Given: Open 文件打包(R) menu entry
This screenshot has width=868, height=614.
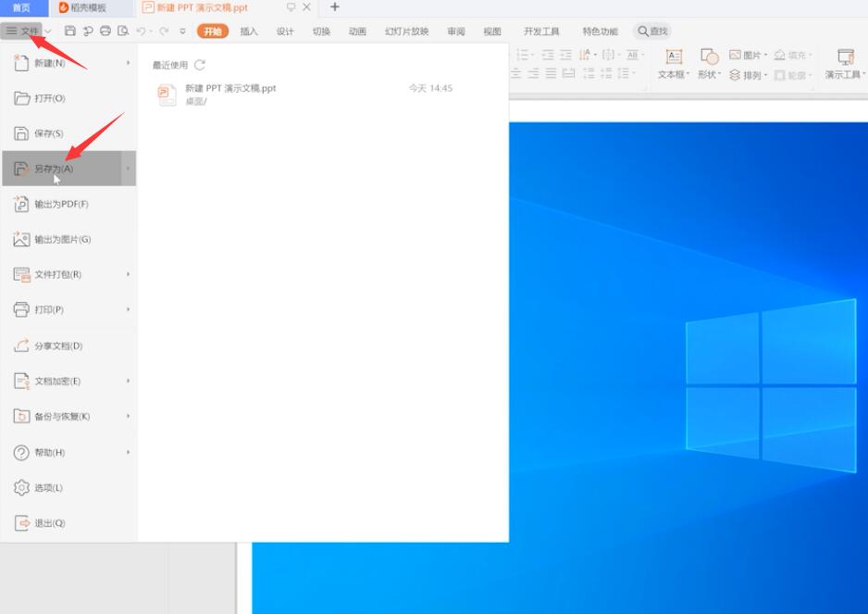Looking at the screenshot, I should click(x=68, y=274).
